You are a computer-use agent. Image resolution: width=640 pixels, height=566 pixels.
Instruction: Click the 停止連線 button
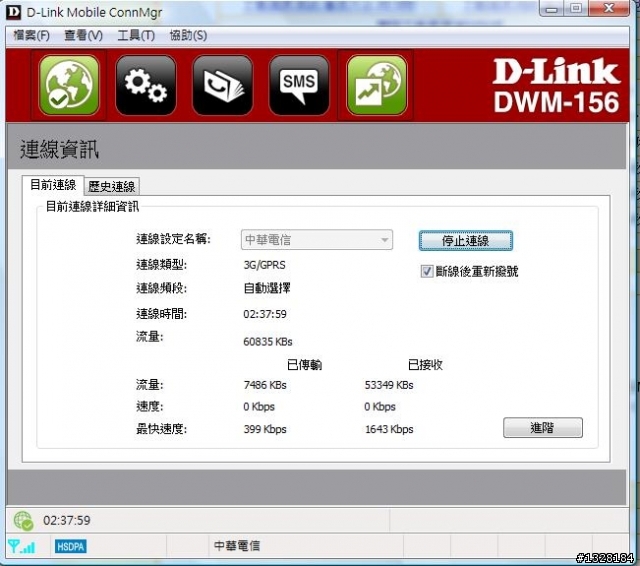pyautogui.click(x=466, y=240)
